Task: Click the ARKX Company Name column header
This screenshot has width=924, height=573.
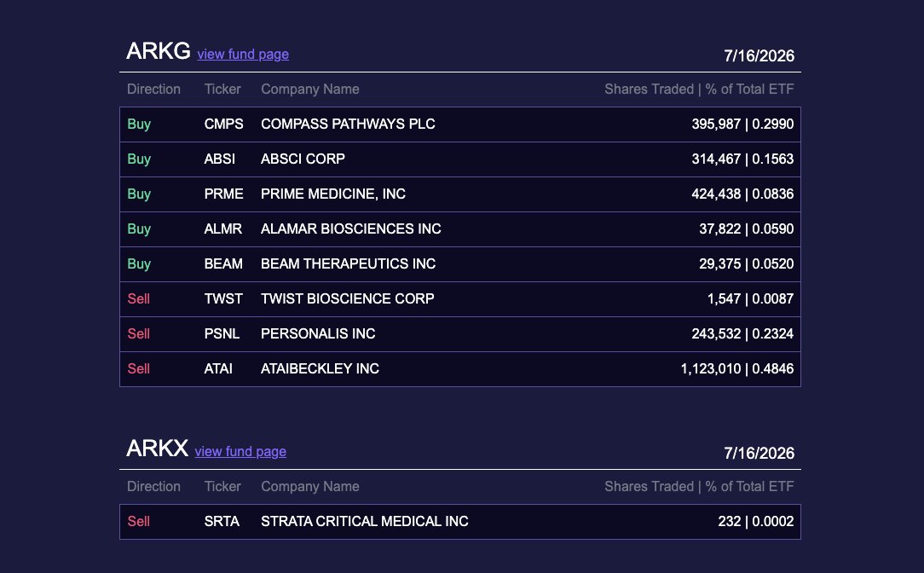Action: (310, 486)
